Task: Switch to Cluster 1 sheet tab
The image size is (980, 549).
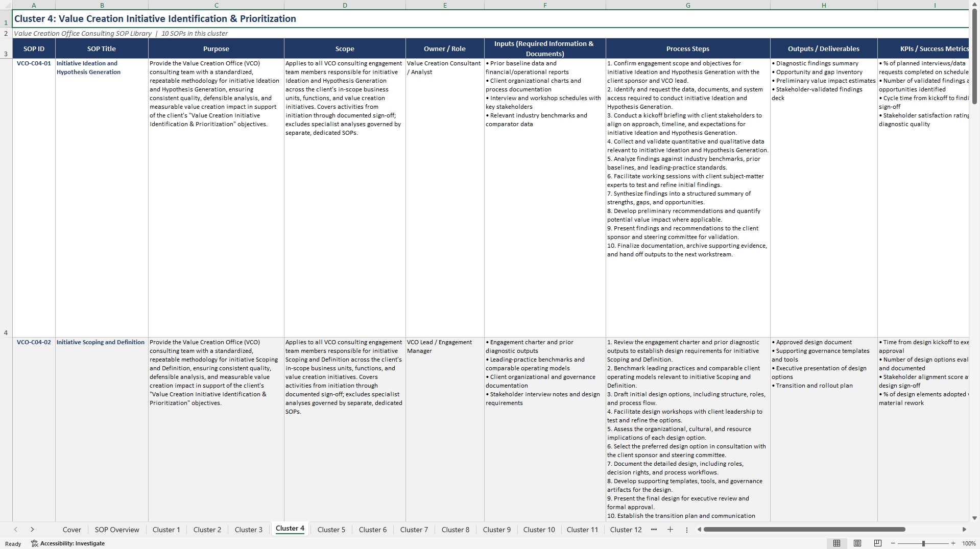Action: tap(166, 530)
